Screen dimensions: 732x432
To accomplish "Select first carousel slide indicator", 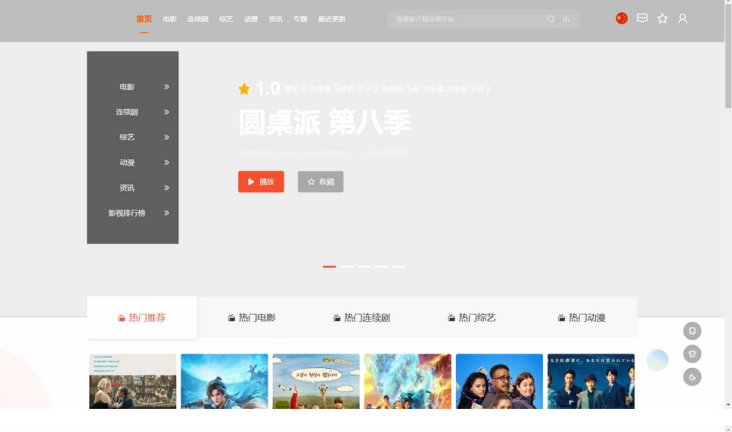I will pos(329,267).
